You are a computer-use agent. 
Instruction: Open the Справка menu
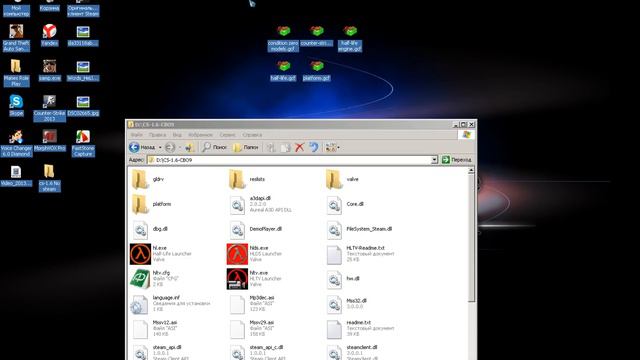click(252, 135)
